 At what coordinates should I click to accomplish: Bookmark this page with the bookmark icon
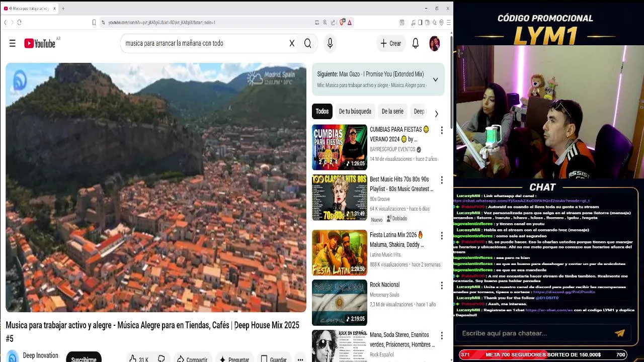[x=94, y=22]
